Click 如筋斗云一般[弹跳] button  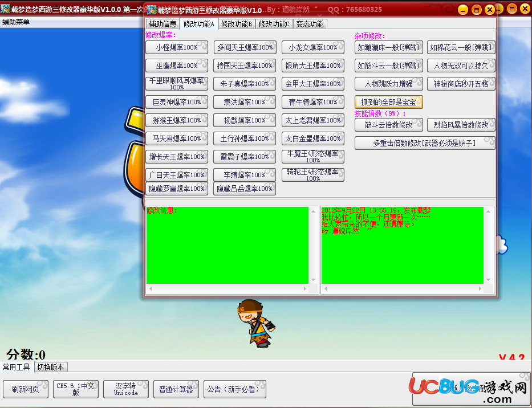pyautogui.click(x=389, y=66)
